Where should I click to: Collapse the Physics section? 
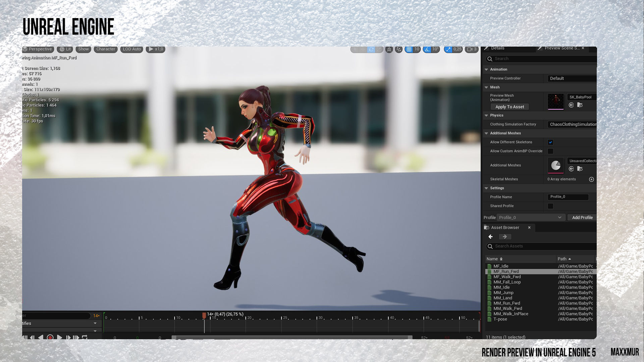pyautogui.click(x=486, y=115)
